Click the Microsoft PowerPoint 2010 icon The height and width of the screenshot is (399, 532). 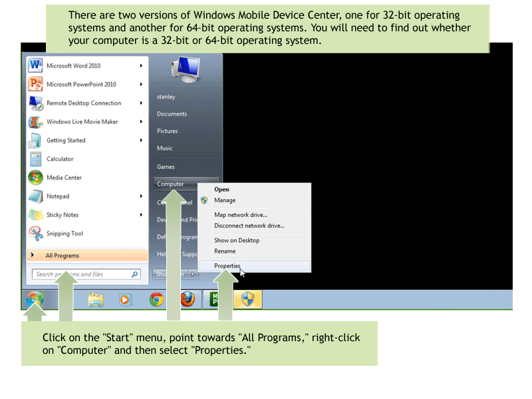(x=36, y=84)
